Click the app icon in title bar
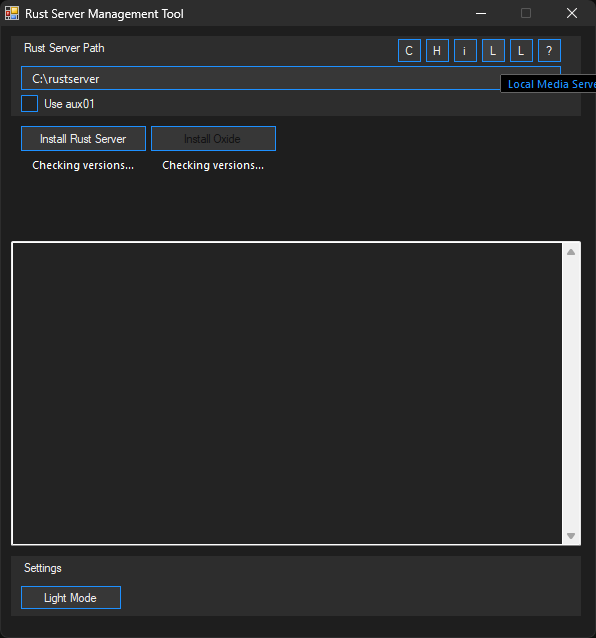596x638 pixels. (12, 13)
